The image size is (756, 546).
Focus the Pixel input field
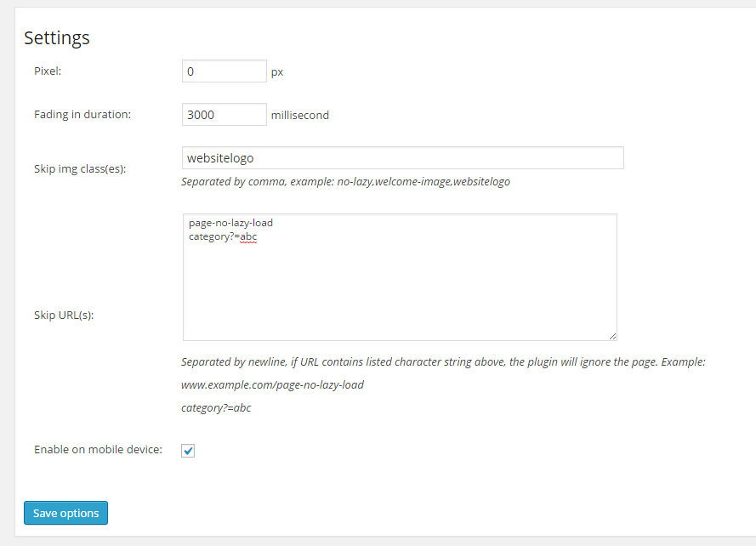tap(225, 71)
